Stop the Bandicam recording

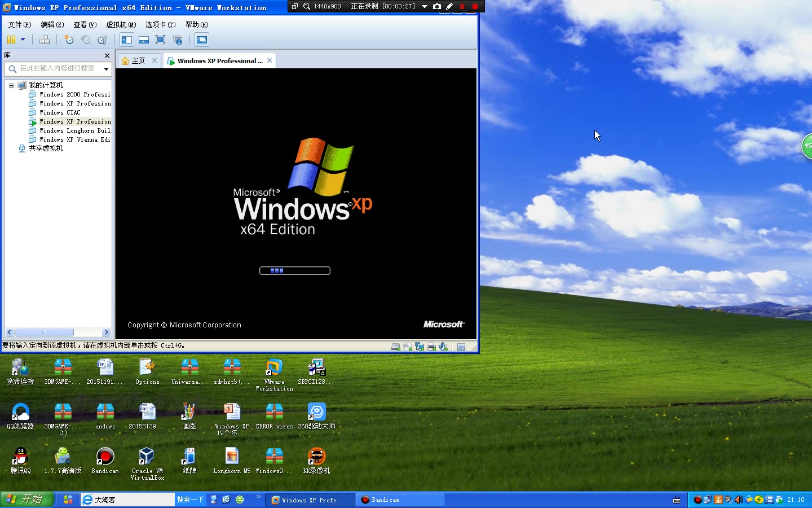tap(475, 6)
